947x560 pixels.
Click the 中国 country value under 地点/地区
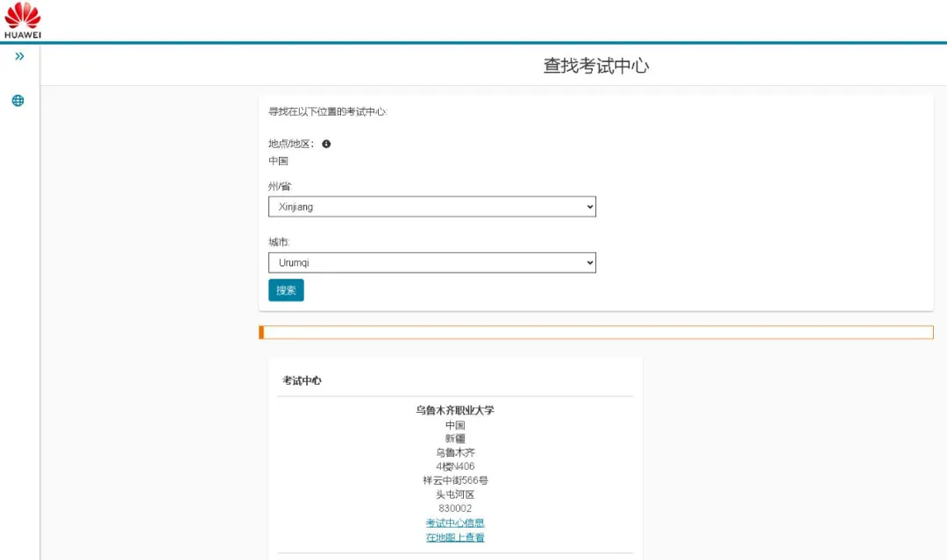pos(279,160)
